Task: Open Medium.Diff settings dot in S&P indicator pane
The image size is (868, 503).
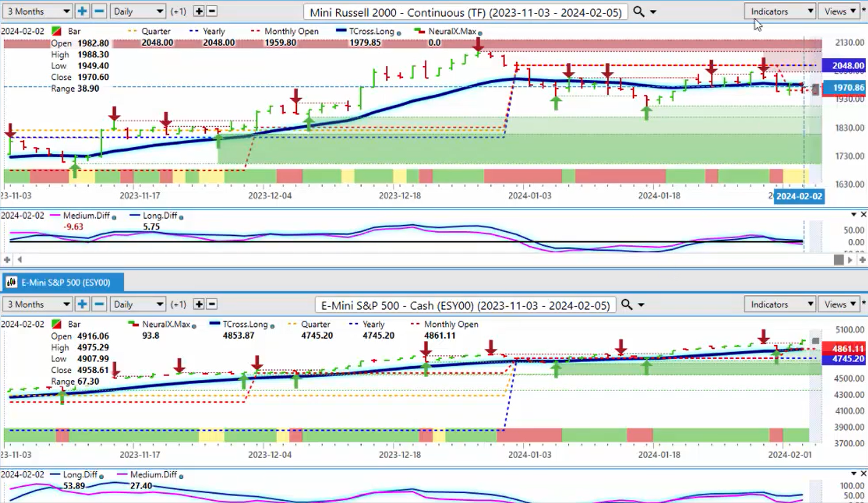Action: point(180,475)
